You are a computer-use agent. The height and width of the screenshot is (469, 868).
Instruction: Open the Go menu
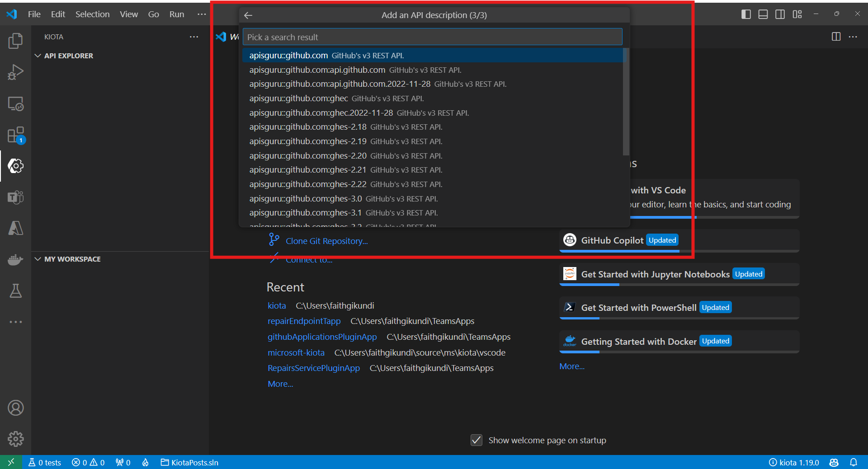(154, 14)
